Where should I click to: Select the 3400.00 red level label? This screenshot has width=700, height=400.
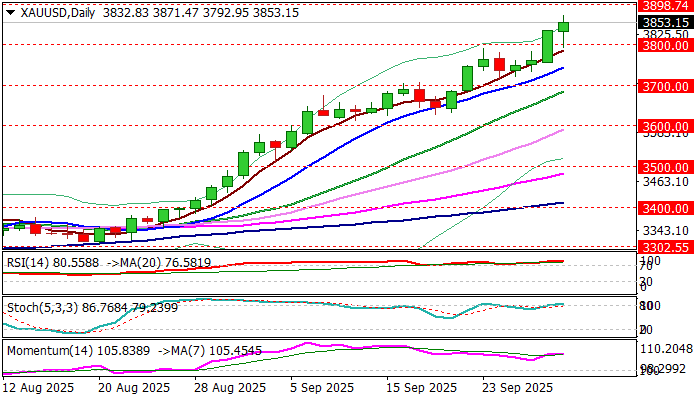tap(666, 208)
